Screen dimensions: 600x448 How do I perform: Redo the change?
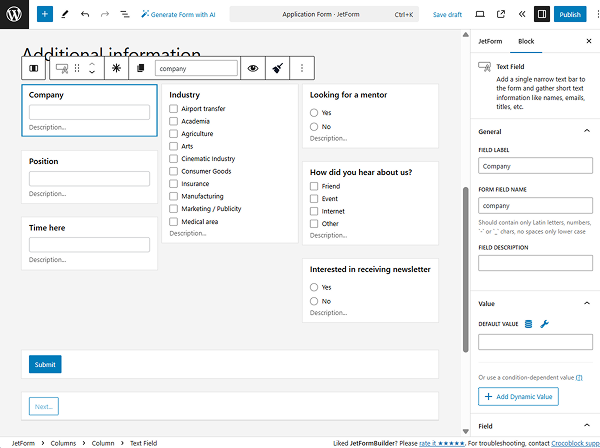coord(105,14)
